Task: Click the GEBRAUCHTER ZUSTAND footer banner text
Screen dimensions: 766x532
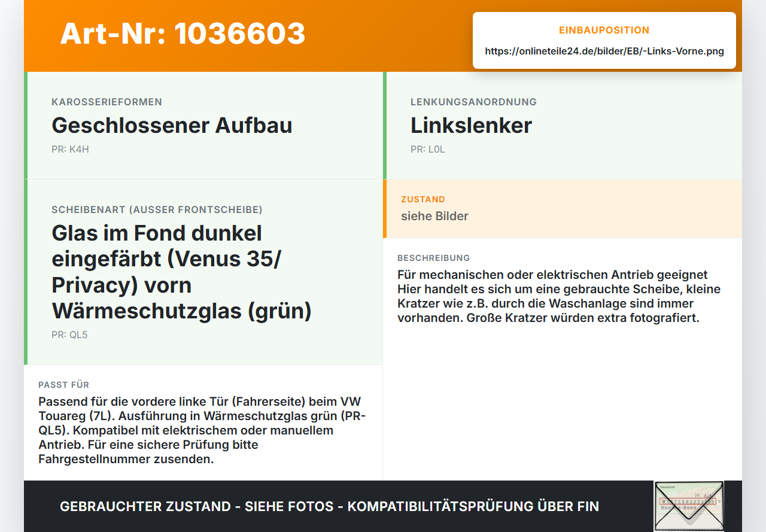Action: pyautogui.click(x=329, y=506)
